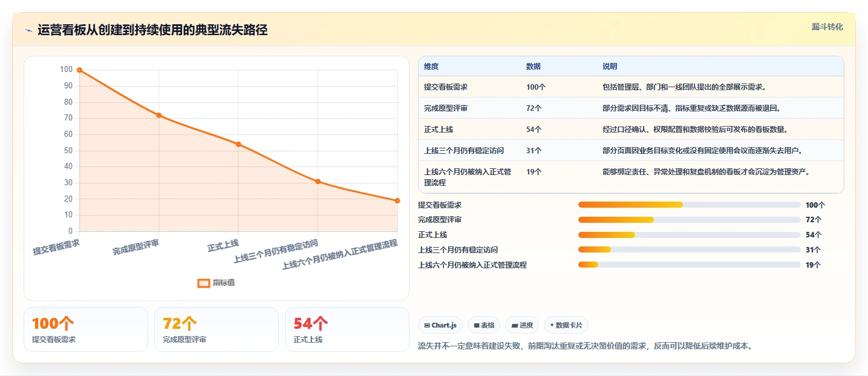Click the 数据 column header
868x376 pixels.
pyautogui.click(x=534, y=66)
